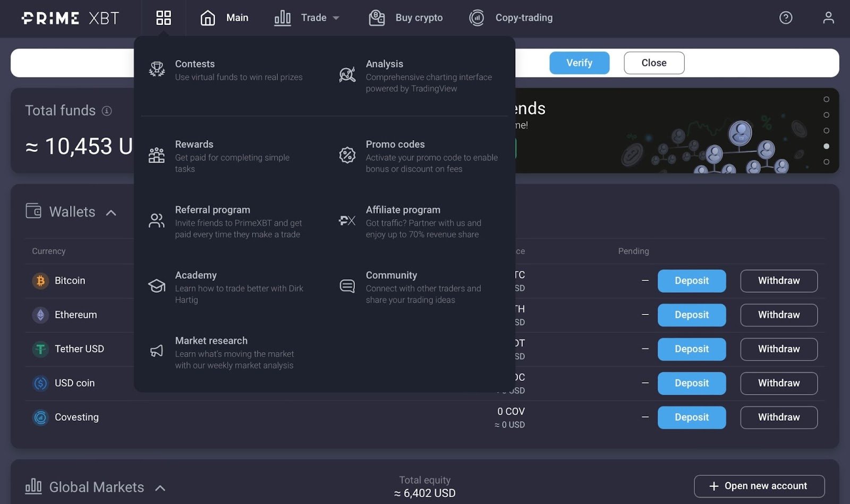Click the Wallets section wallet icon
This screenshot has width=850, height=504.
33,211
